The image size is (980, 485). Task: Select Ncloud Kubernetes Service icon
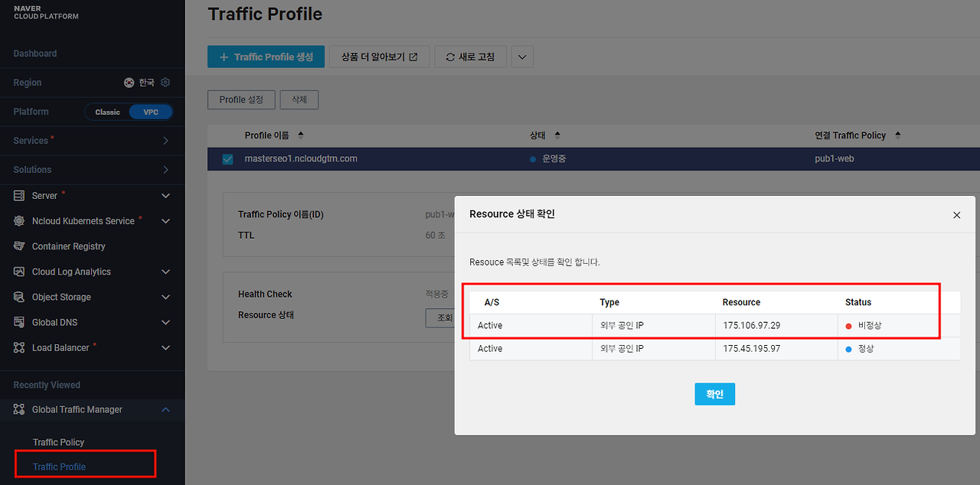[19, 221]
